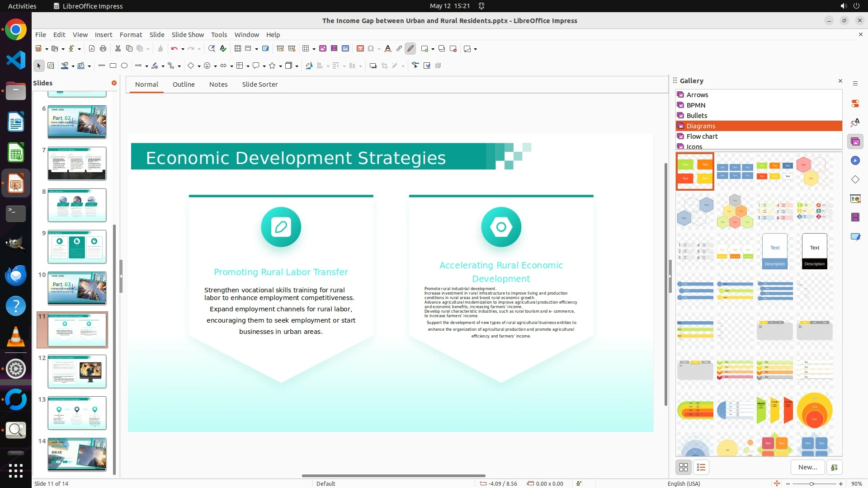Open the Insert Table dropdown arrow

point(314,49)
